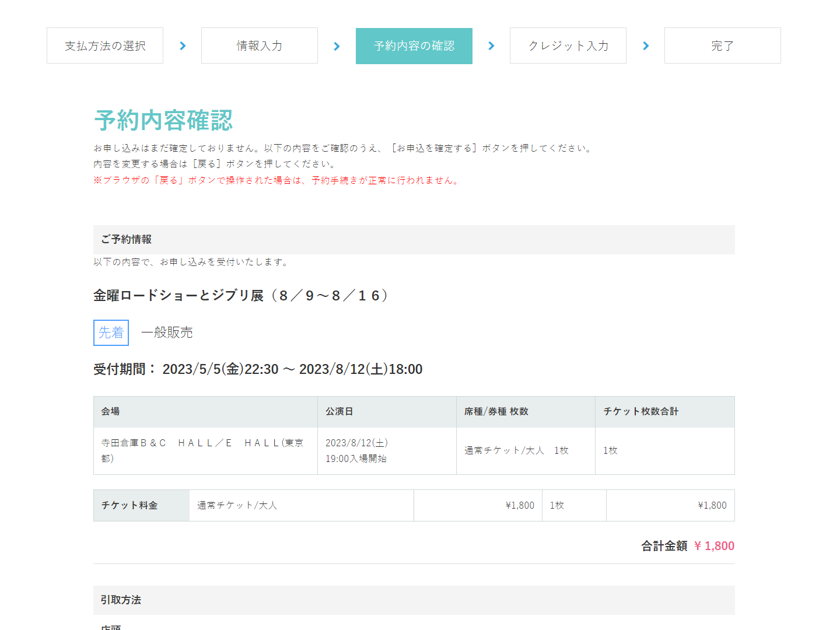Click the 受付期間 date range text

pyautogui.click(x=258, y=369)
